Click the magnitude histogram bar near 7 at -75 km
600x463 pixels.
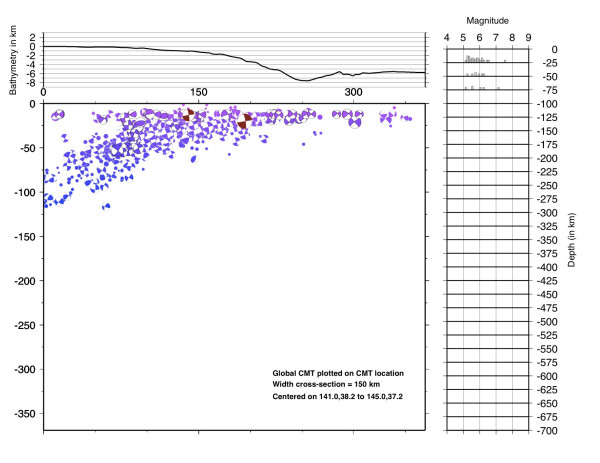click(497, 88)
